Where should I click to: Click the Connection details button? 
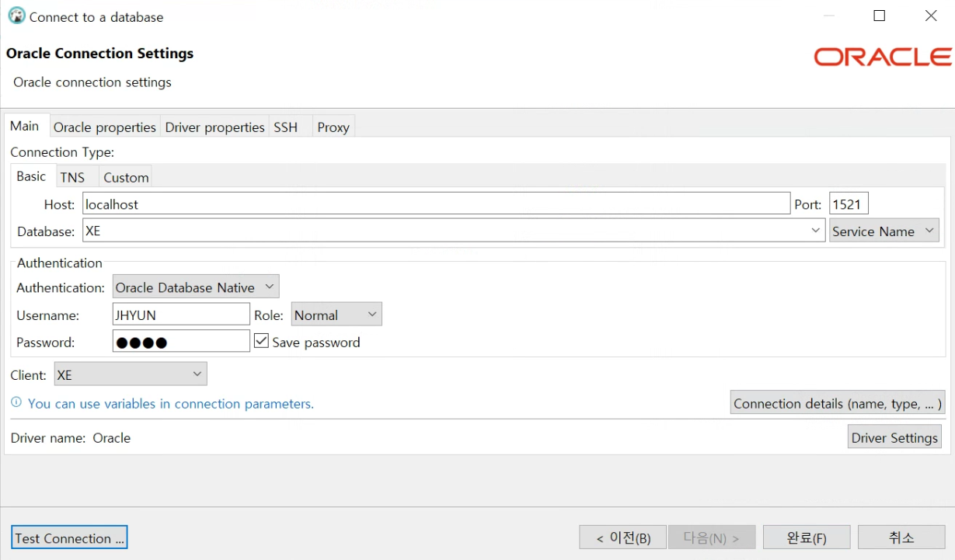pyautogui.click(x=838, y=403)
